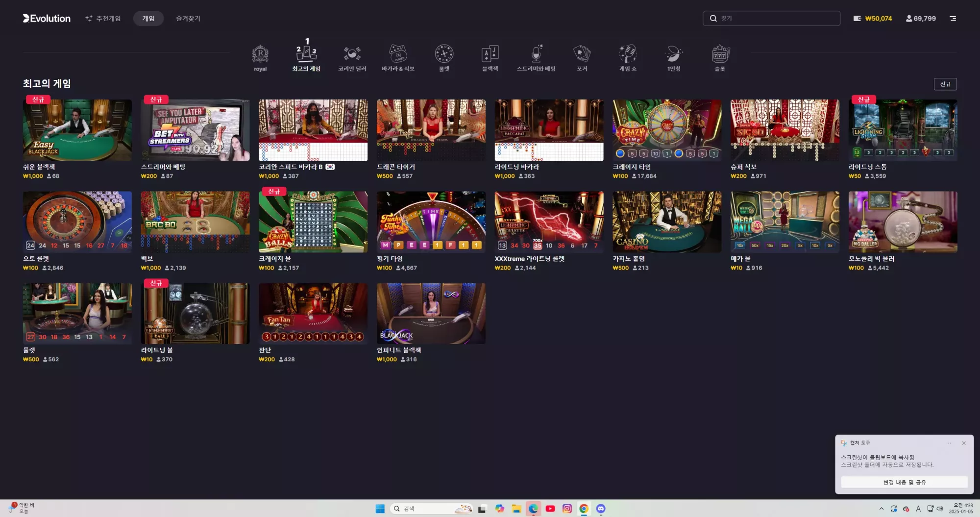Close the 캡처 도구 notification

(964, 443)
